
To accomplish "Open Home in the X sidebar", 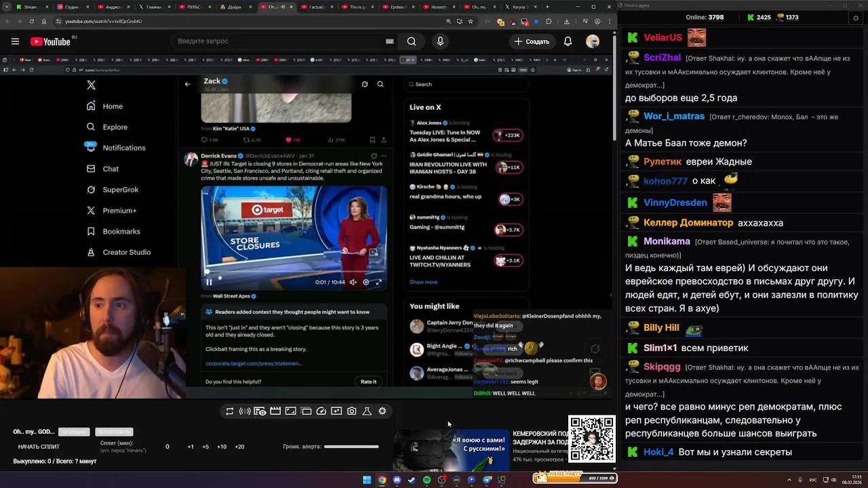I will click(x=105, y=106).
